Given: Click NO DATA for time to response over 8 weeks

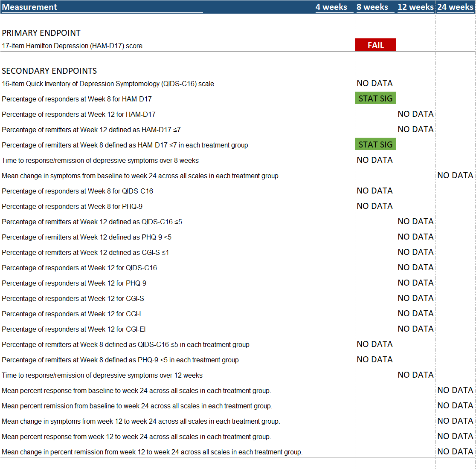Looking at the screenshot, I should tap(374, 160).
